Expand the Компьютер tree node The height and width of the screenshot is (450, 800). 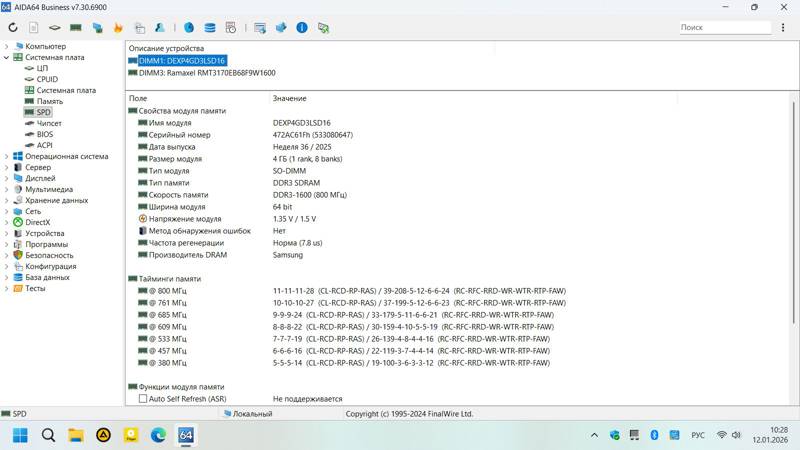pos(6,46)
